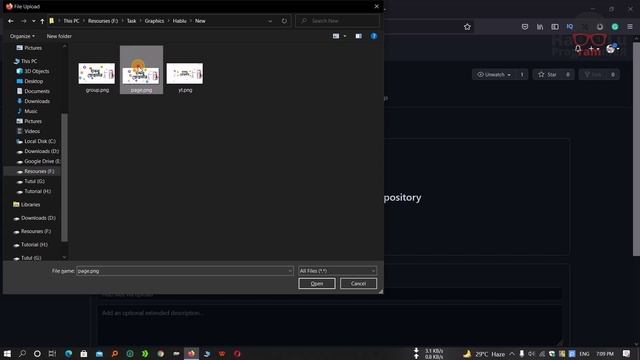Click the Open button
The height and width of the screenshot is (360, 640).
pos(317,284)
